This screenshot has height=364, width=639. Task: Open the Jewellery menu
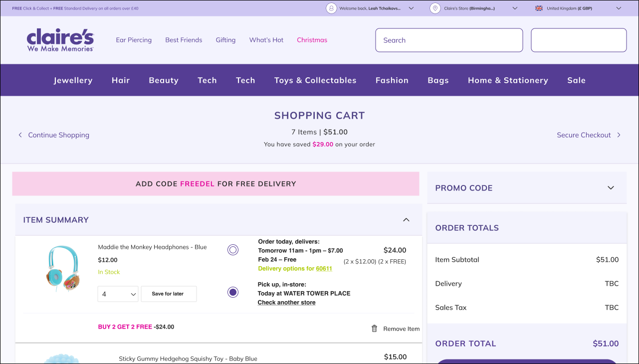click(x=73, y=80)
